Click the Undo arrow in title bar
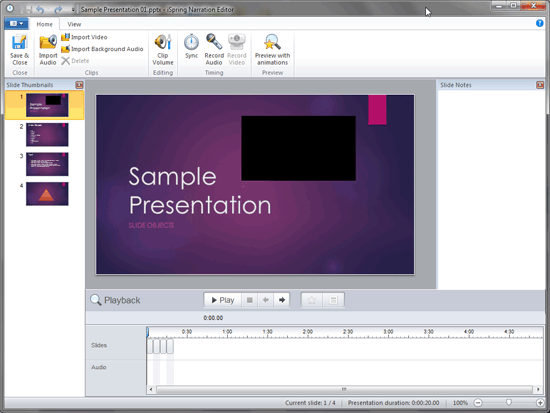The image size is (550, 413). pos(39,9)
